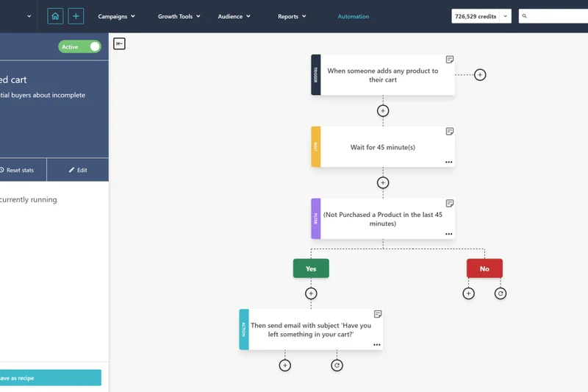Image resolution: width=588 pixels, height=392 pixels.
Task: Click the plus create icon beside home
Action: point(76,16)
